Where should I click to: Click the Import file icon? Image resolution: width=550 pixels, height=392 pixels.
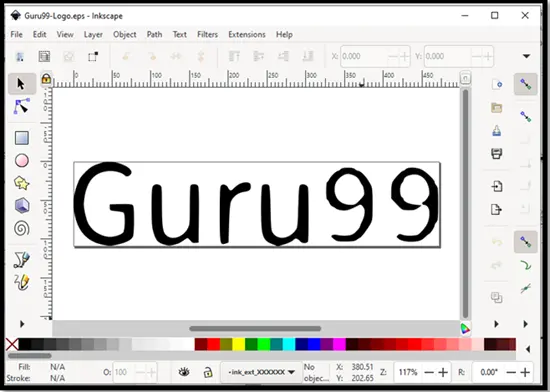pos(497,186)
